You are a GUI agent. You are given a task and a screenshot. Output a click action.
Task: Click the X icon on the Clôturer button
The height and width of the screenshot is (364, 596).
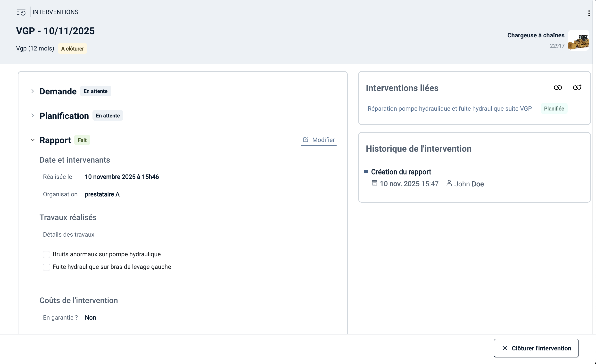point(505,348)
